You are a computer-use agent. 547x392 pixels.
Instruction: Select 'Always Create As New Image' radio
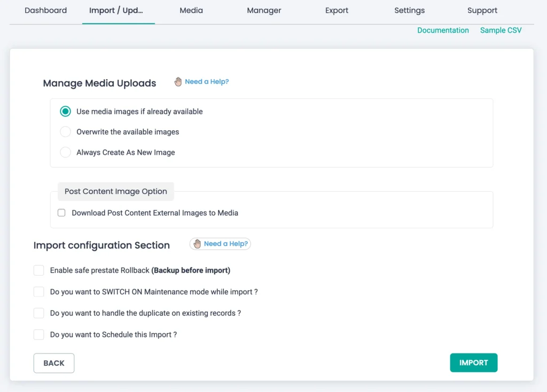(65, 152)
